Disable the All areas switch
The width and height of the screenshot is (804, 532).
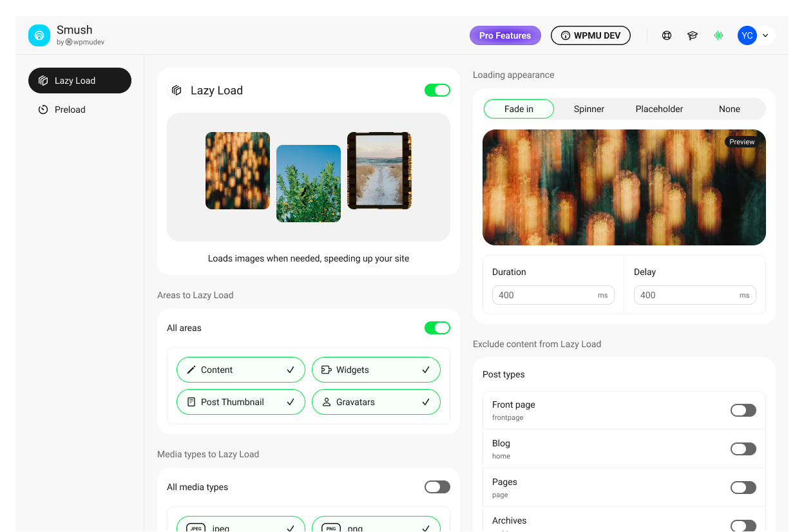coord(437,328)
